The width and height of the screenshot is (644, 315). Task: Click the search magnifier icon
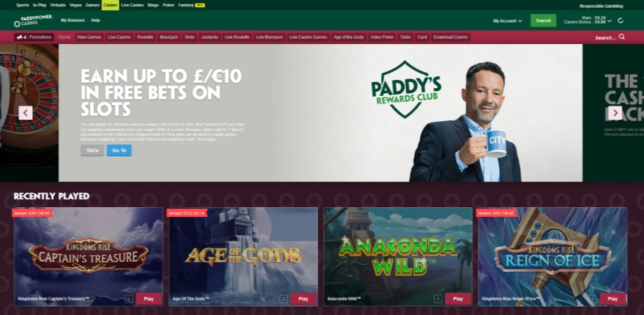(x=622, y=36)
